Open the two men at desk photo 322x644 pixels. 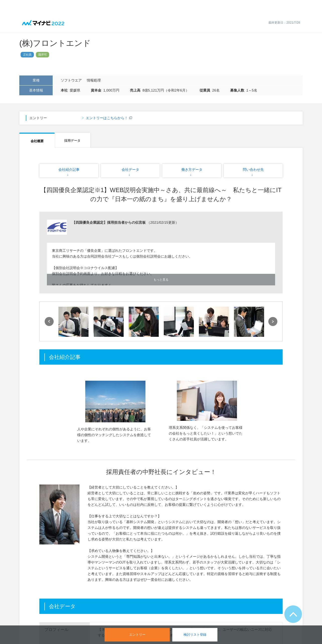point(73,321)
